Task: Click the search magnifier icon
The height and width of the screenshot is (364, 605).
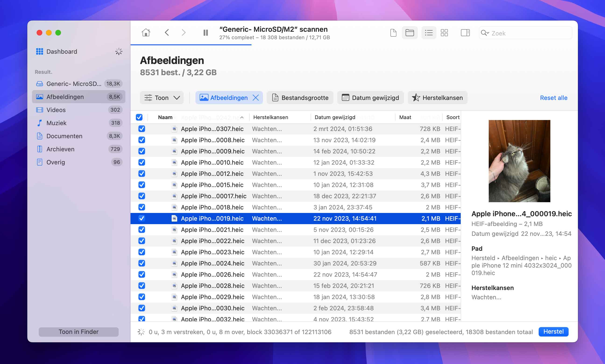Action: point(485,33)
